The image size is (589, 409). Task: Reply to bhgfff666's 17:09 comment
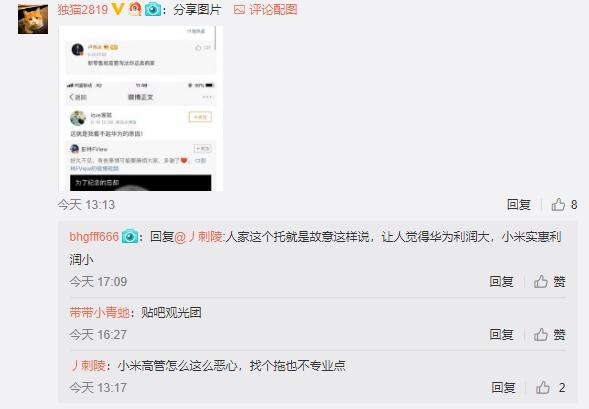coord(501,281)
